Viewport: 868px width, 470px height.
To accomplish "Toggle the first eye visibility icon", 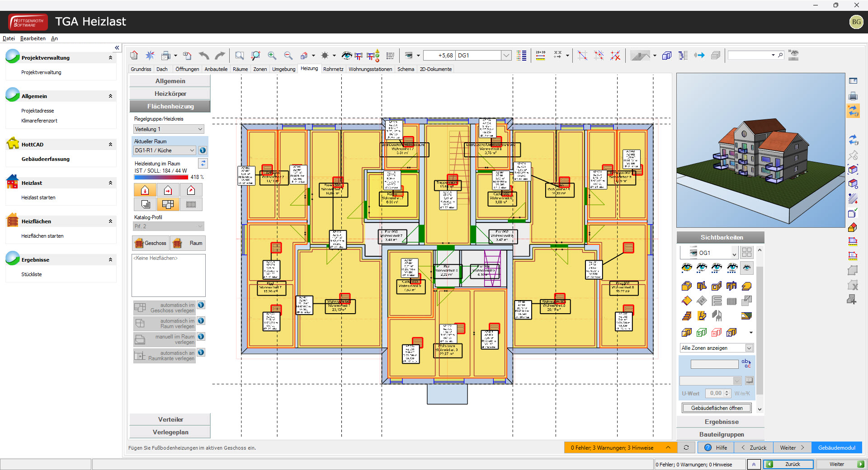I will [x=686, y=268].
